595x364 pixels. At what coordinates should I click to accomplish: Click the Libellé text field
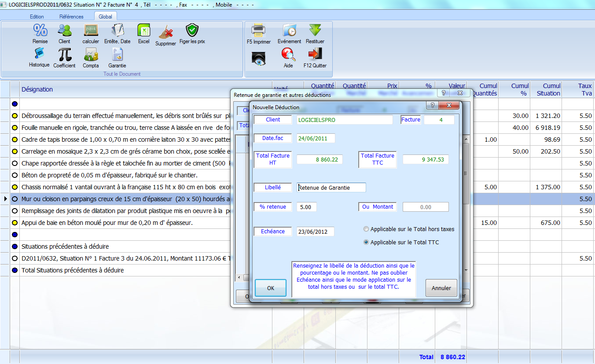coord(331,188)
